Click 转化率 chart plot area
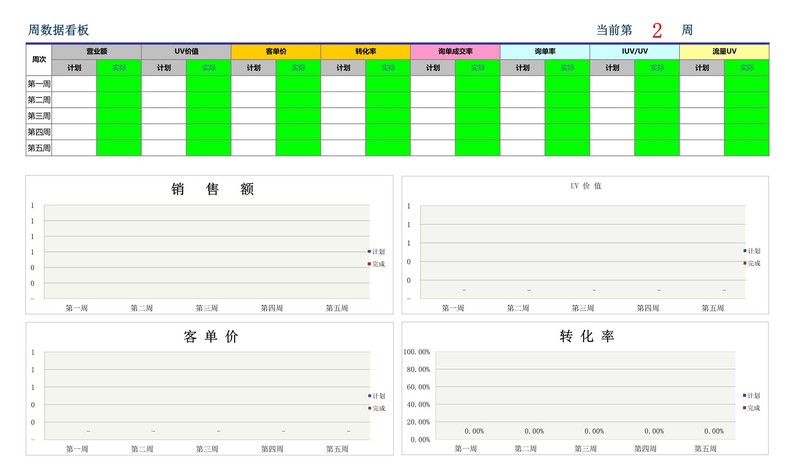This screenshot has height=464, width=800. pos(585,395)
